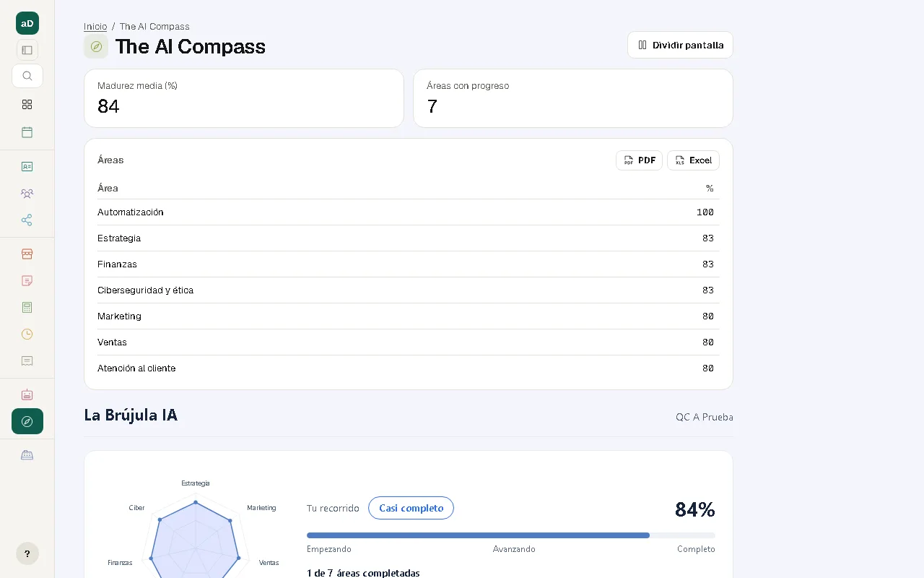Click the Estrategia table row

409,238
